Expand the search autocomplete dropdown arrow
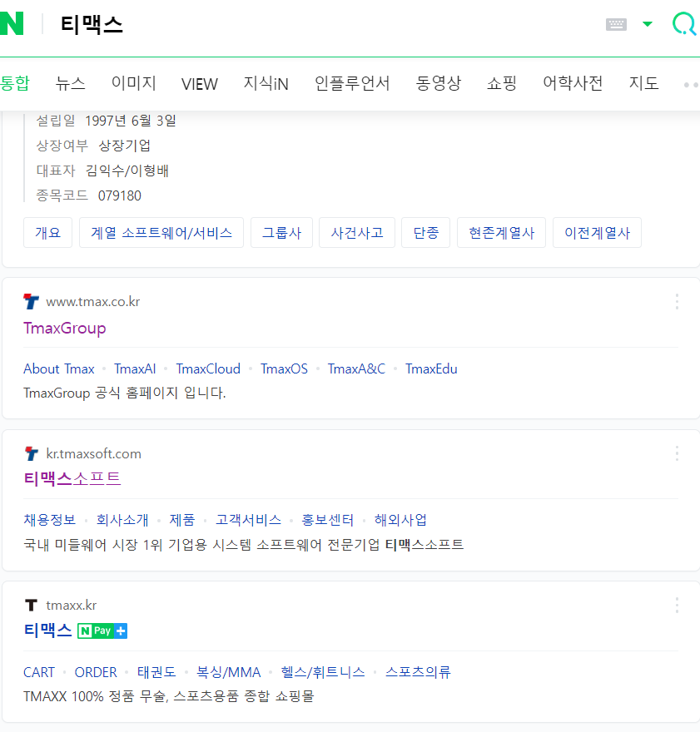 pos(648,24)
